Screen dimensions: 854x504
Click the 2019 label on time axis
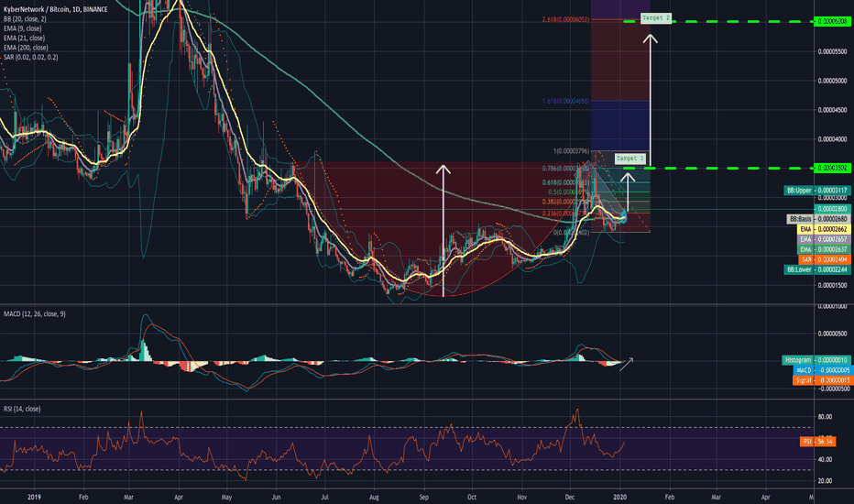click(x=34, y=497)
